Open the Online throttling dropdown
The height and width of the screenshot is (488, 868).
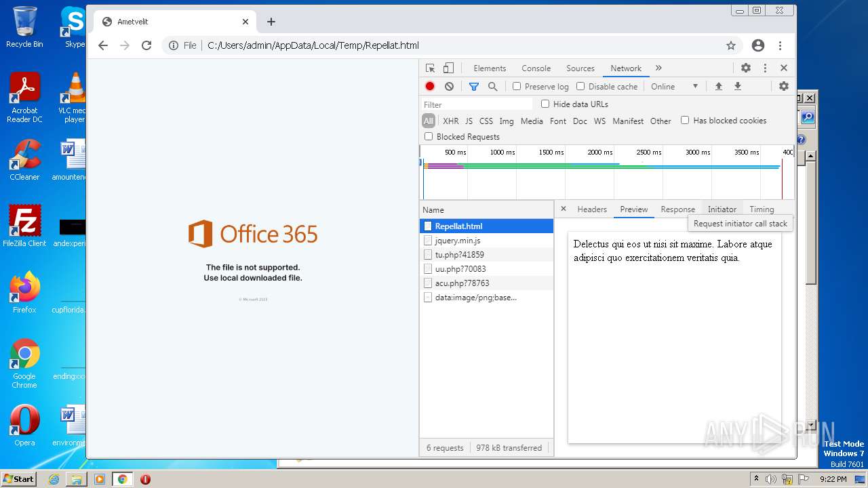click(674, 87)
